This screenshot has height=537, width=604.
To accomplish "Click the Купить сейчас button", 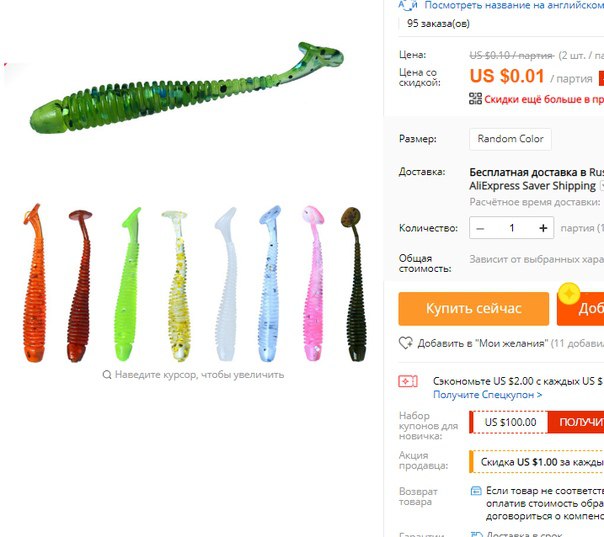I will [x=474, y=309].
